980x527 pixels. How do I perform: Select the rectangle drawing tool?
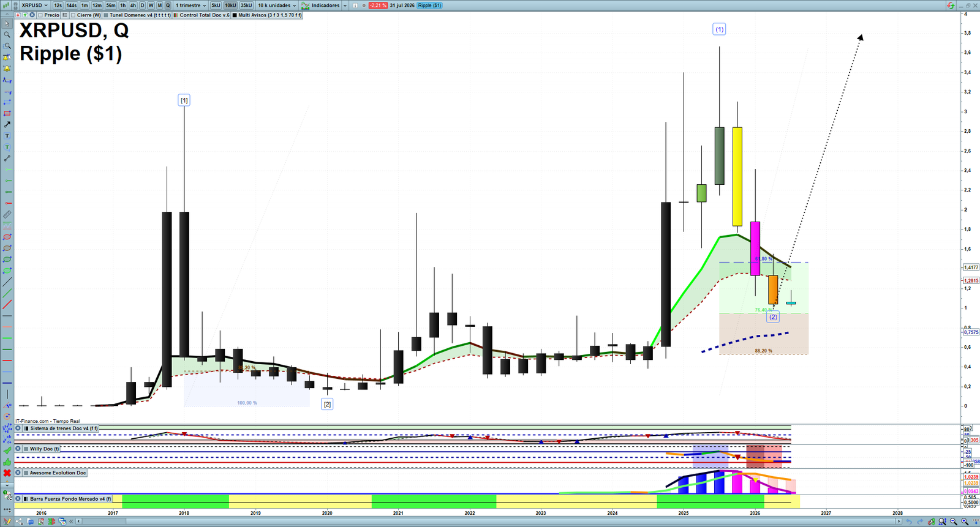[7, 113]
